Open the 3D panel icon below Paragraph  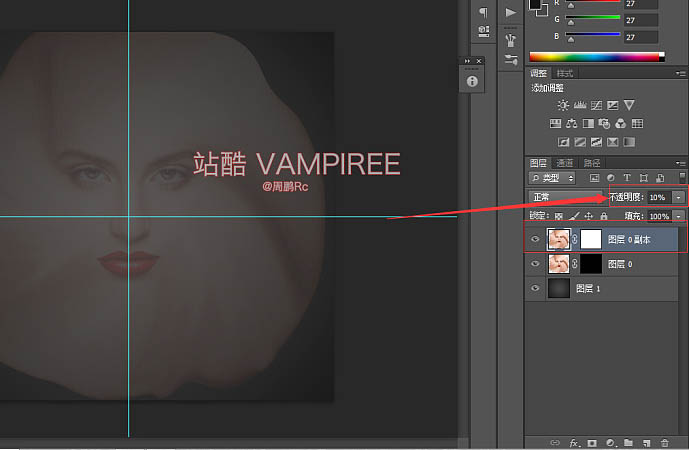(x=483, y=31)
